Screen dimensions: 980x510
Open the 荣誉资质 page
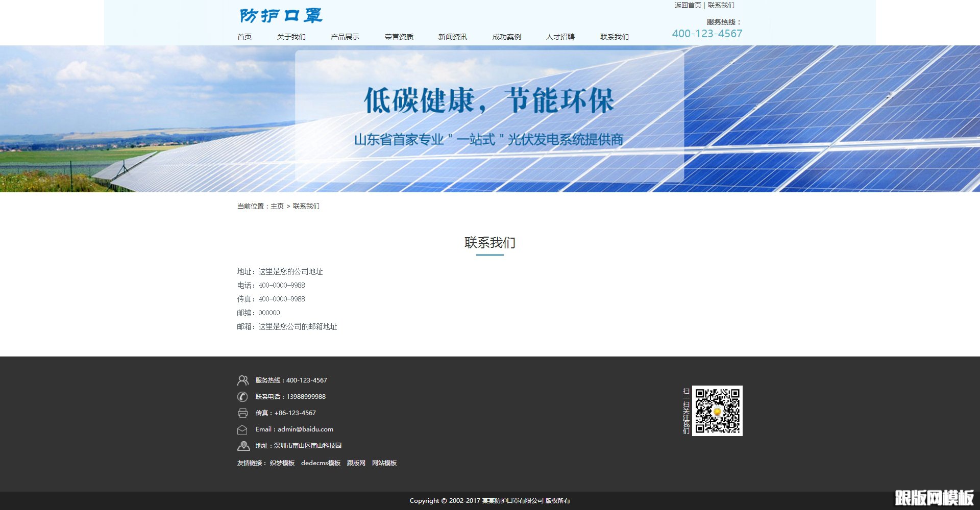click(400, 36)
